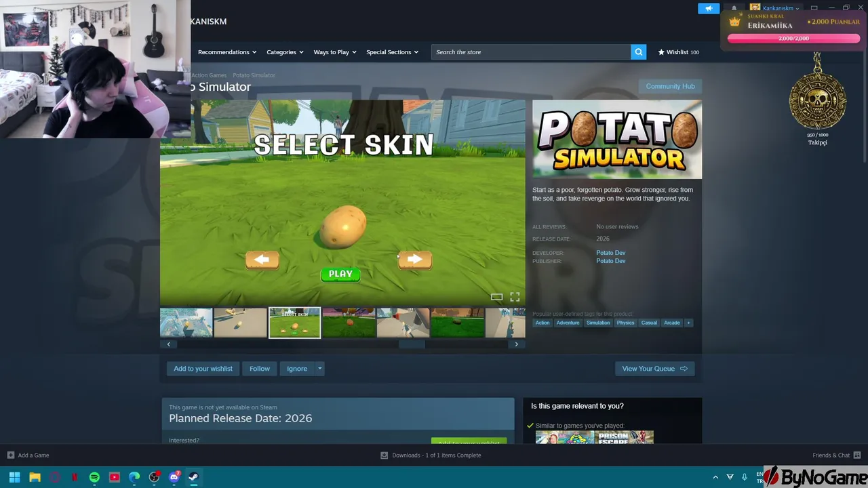This screenshot has height=488, width=868.
Task: Click View Your Queue button
Action: click(x=654, y=369)
